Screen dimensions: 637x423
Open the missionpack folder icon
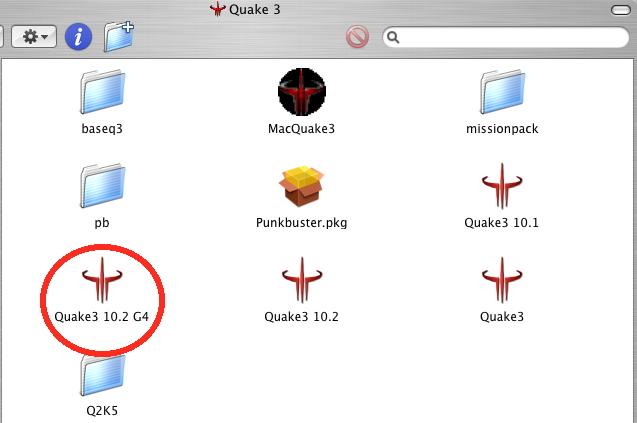503,91
